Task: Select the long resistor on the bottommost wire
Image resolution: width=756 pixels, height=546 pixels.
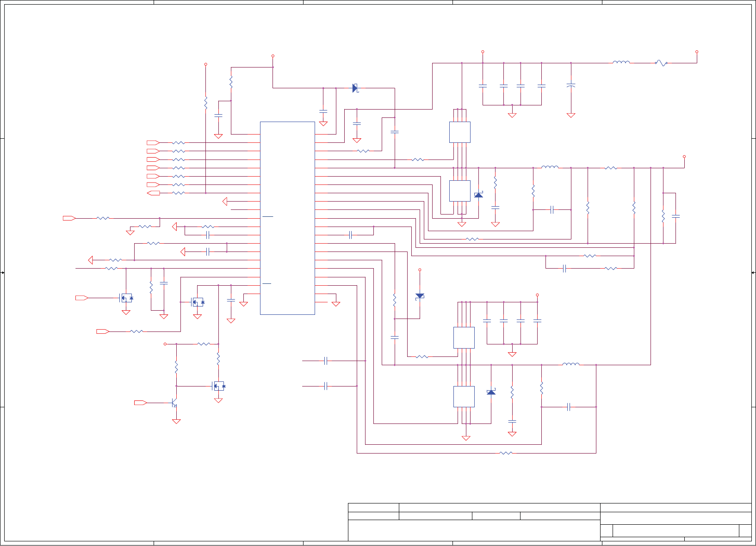Action: point(506,453)
